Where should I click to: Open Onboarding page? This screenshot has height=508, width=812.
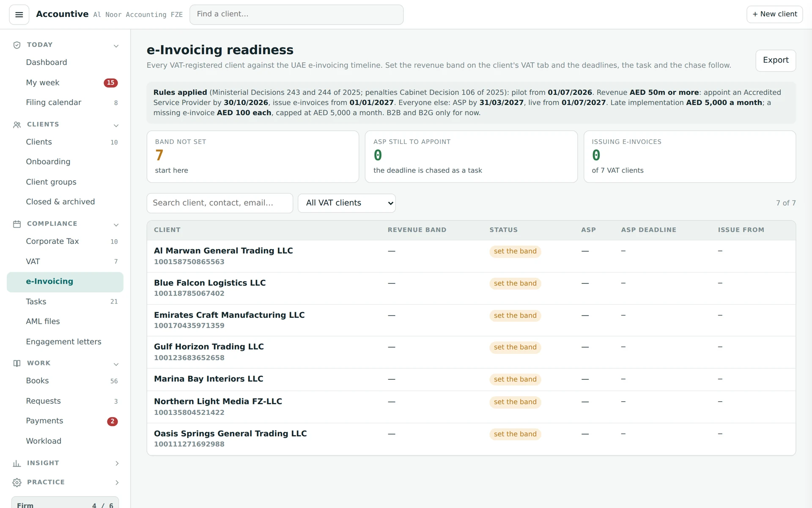(x=65, y=162)
